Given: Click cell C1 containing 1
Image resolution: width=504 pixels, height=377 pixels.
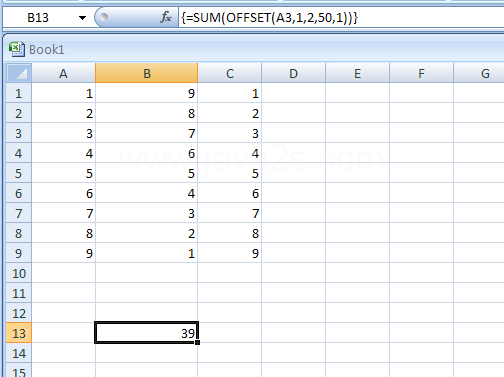Looking at the screenshot, I should [230, 93].
